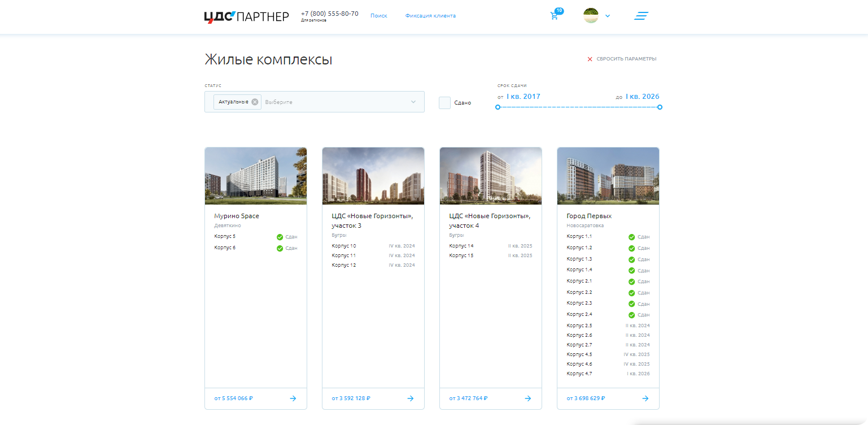This screenshot has height=425, width=868.
Task: Toggle the Сдано checkbox
Action: click(x=444, y=103)
